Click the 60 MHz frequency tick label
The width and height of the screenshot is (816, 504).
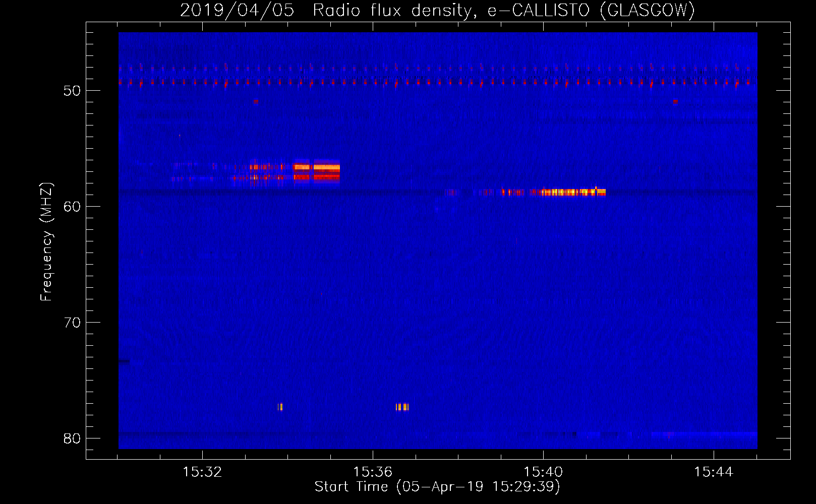72,207
